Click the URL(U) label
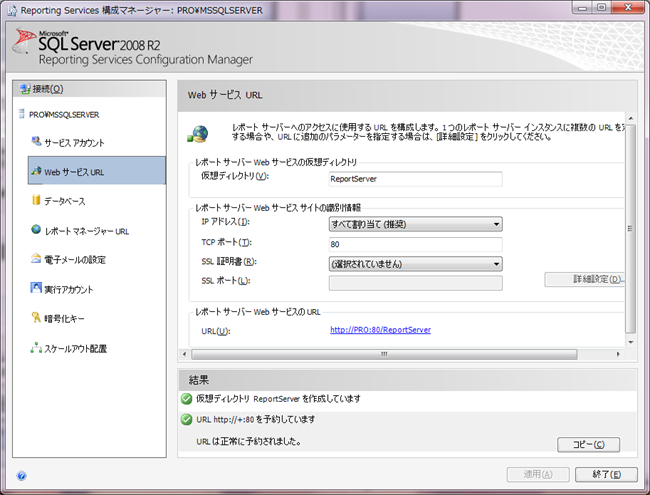Viewport: 650px width, 495px height. tap(216, 331)
